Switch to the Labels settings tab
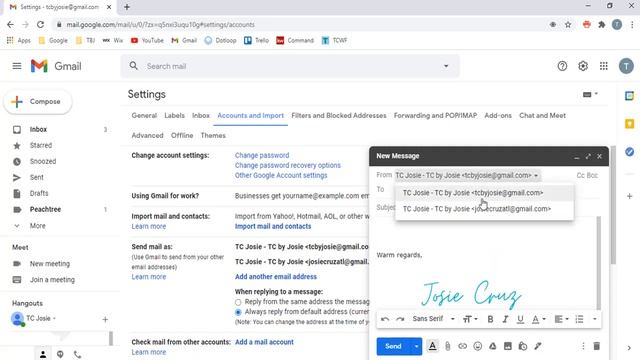This screenshot has width=640, height=360. coord(174,116)
